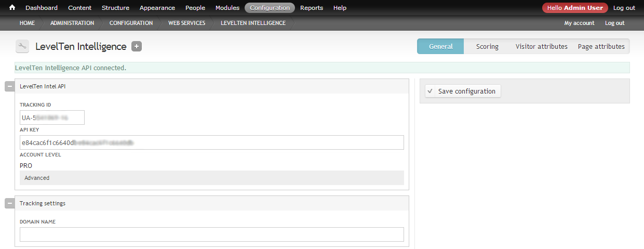Click the Tracking ID input field

click(x=52, y=117)
